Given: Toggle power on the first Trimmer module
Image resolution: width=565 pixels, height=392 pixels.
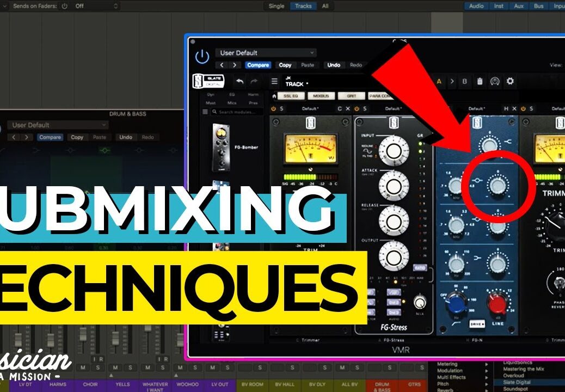Looking at the screenshot, I should pos(273,108).
